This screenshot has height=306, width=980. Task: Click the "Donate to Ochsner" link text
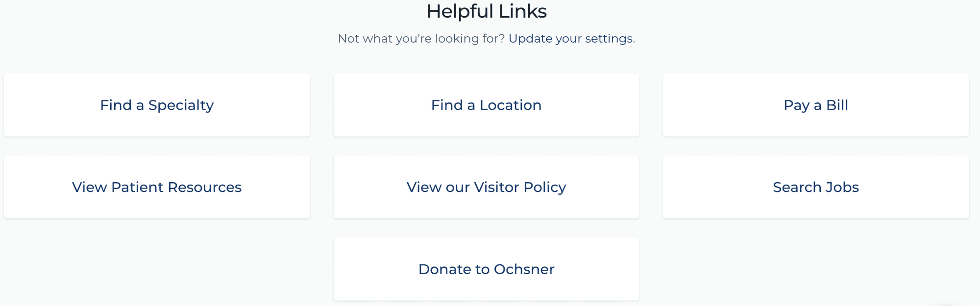(486, 270)
